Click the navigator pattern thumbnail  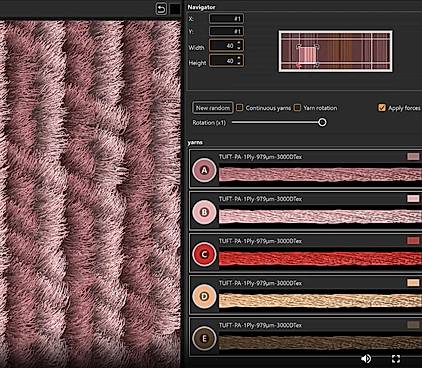coord(335,51)
